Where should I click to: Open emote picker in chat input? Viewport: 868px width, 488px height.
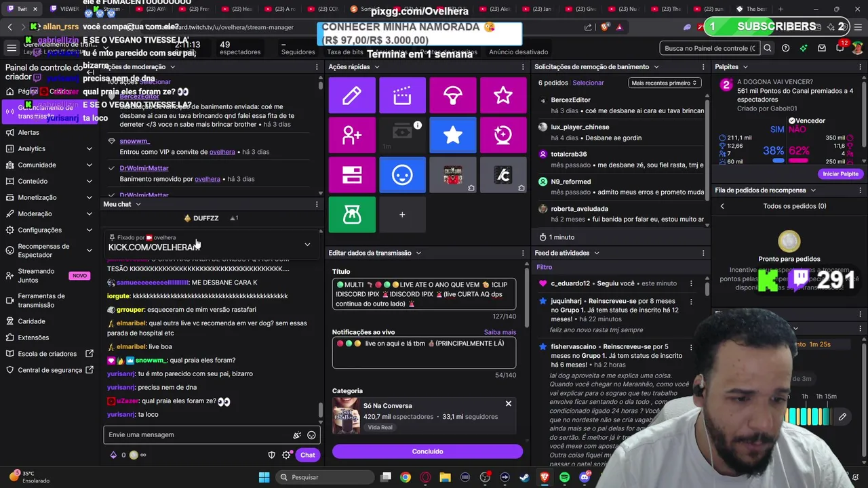(x=311, y=435)
